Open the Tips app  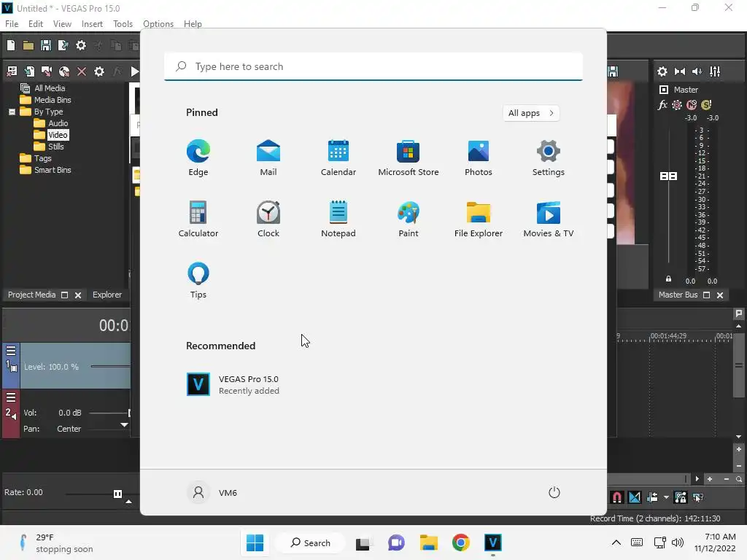tap(198, 281)
